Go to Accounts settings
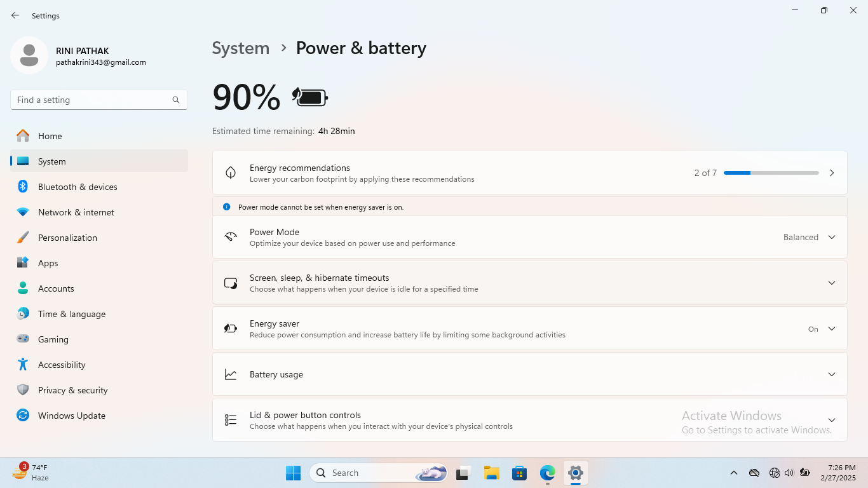The image size is (868, 488). pos(99,288)
